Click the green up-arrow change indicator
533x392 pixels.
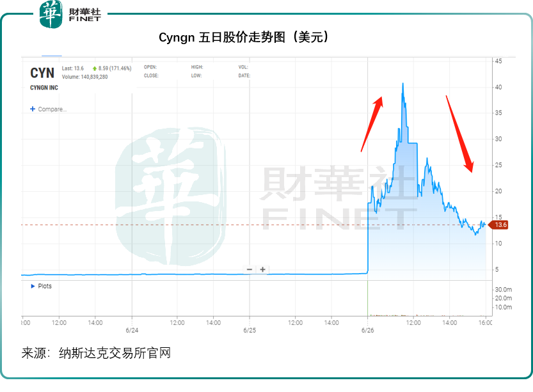tap(95, 68)
